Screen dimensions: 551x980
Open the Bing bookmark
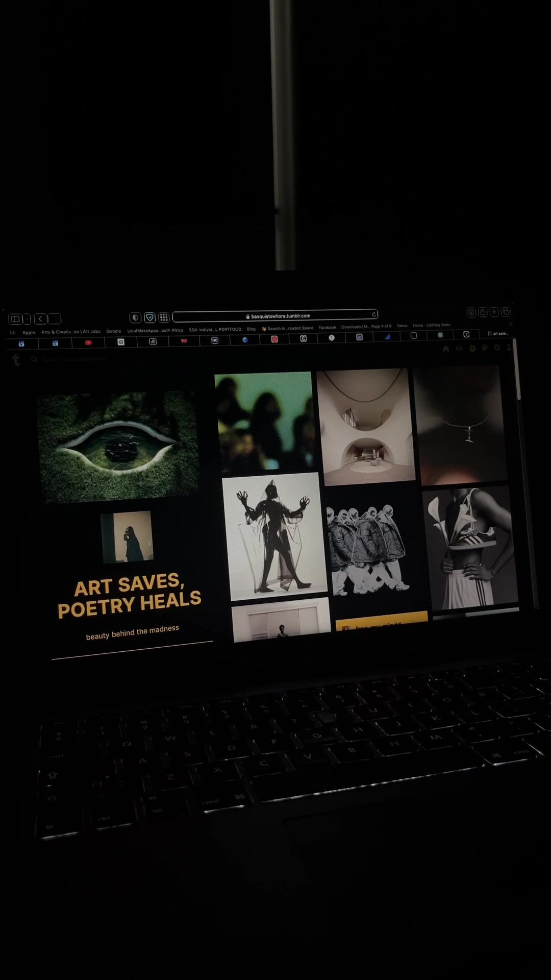tap(251, 329)
